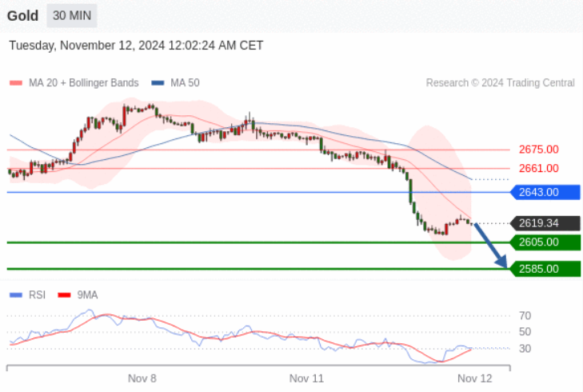Click the blue MA 50 legend swatch
The width and height of the screenshot is (583, 392).
[x=158, y=82]
